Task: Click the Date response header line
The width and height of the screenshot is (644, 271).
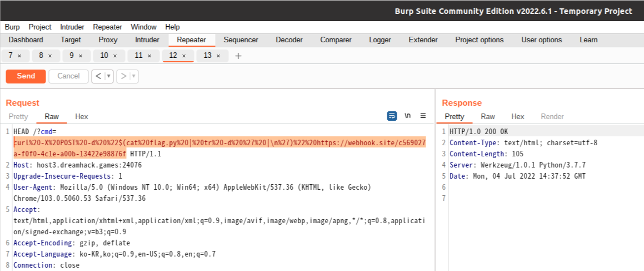Action: (517, 176)
